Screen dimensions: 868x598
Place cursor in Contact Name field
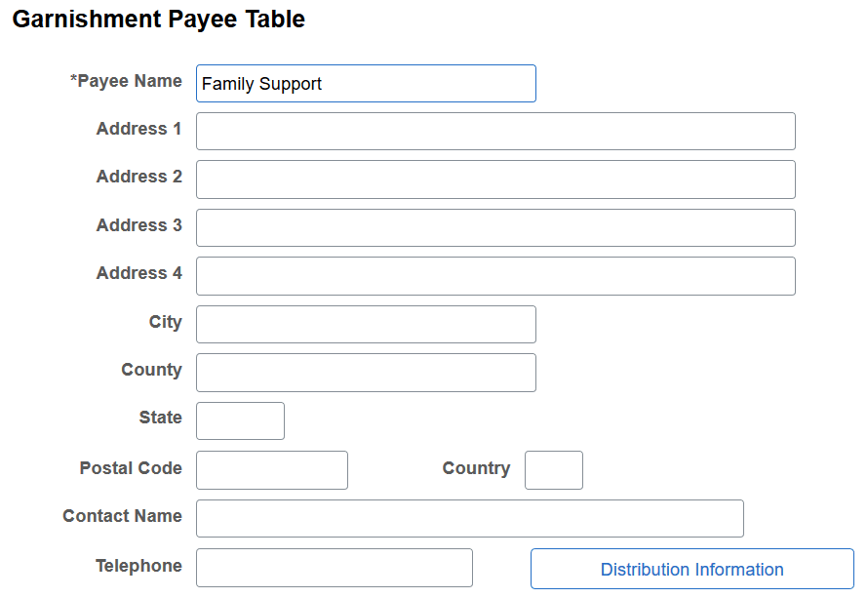coord(470,518)
